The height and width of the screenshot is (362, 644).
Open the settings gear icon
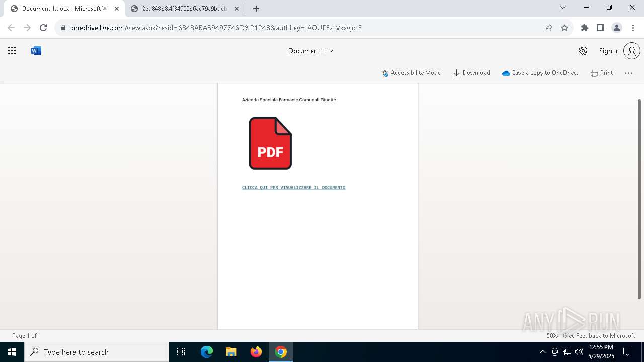583,51
